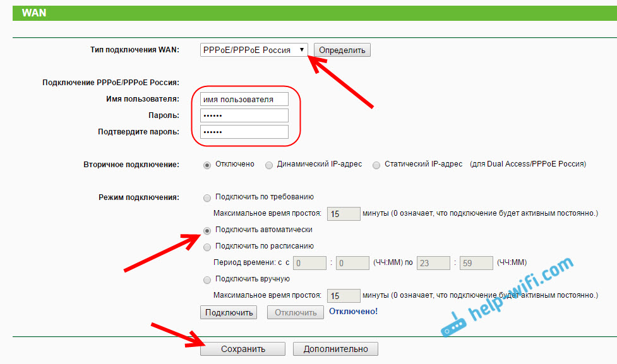The width and height of the screenshot is (617, 364).
Task: Choose Подключить автоматически mode
Action: click(x=207, y=230)
